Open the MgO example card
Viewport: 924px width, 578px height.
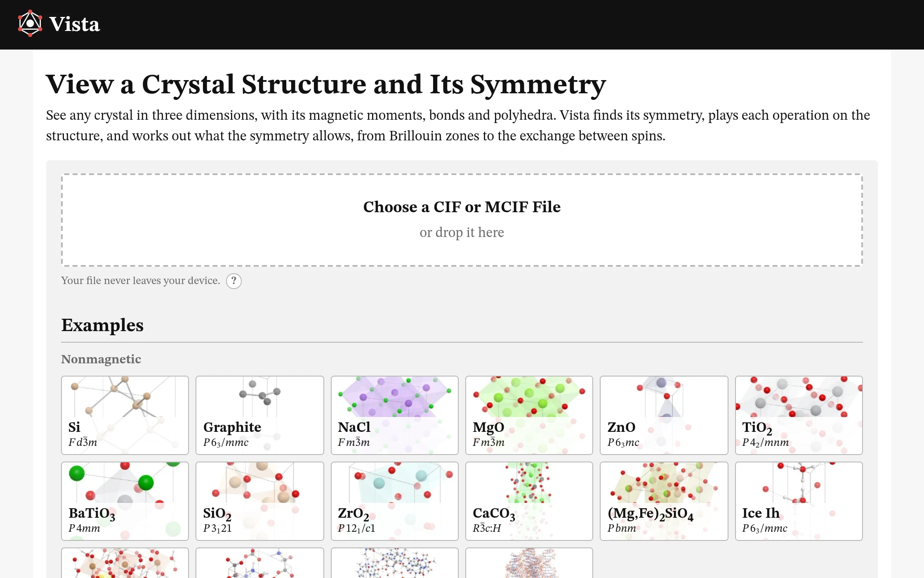point(529,415)
